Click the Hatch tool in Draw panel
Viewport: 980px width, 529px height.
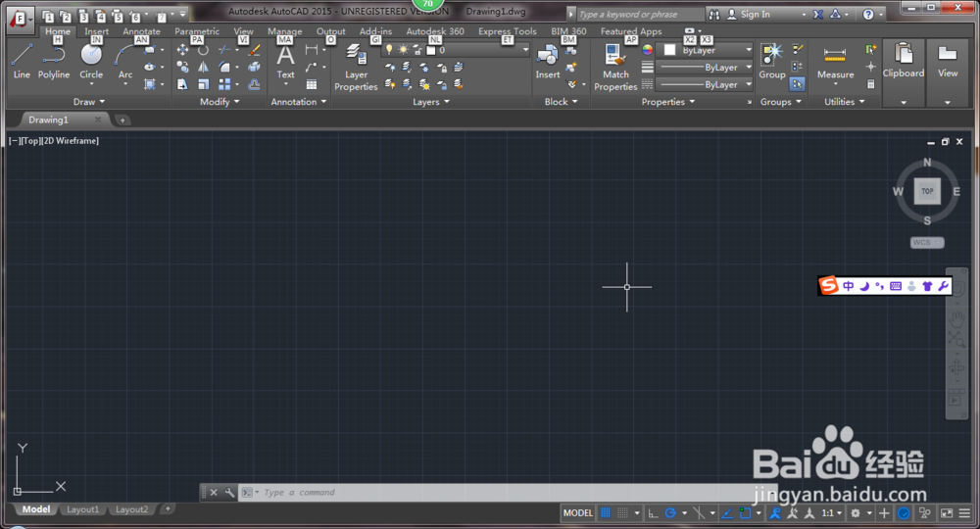click(149, 83)
